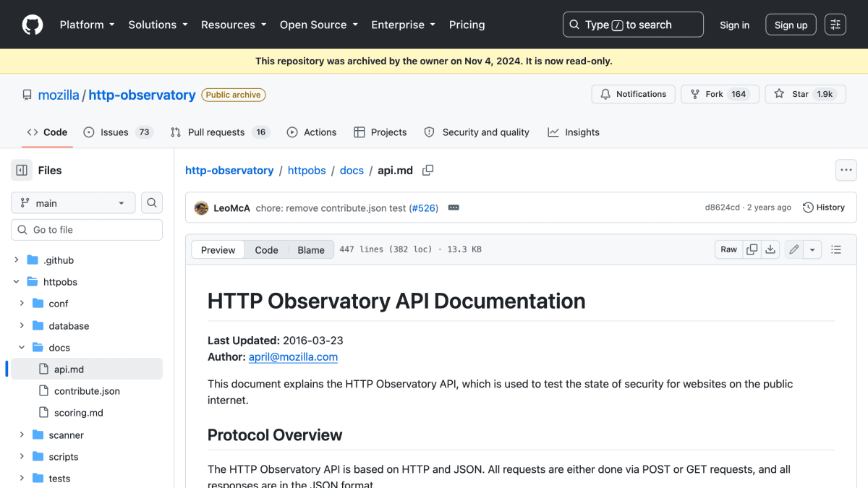This screenshot has height=488, width=868.
Task: Switch to the Code view toggle
Action: pos(266,249)
